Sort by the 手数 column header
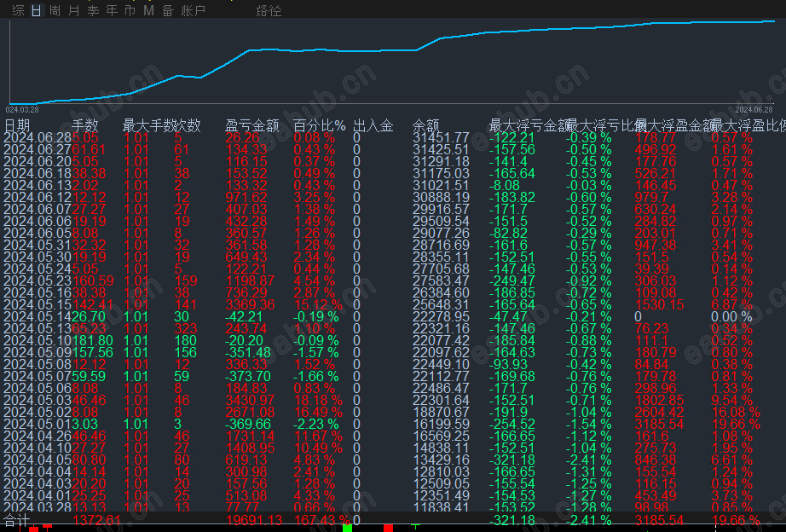The width and height of the screenshot is (786, 532). (85, 125)
